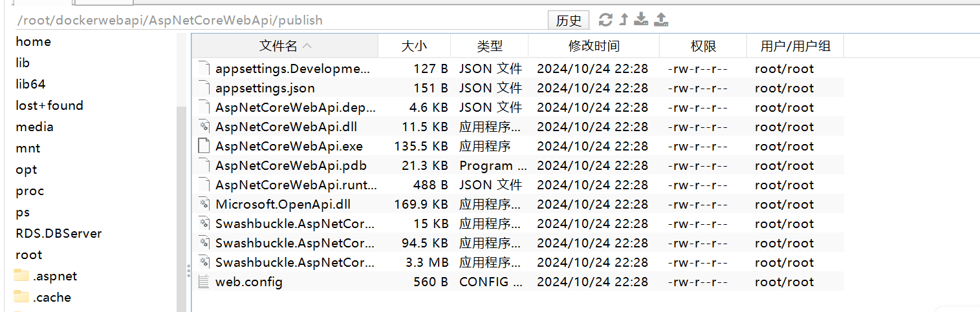The width and height of the screenshot is (980, 312).
Task: Select the AspNetCoreWebApi.dll file icon
Action: (x=204, y=127)
